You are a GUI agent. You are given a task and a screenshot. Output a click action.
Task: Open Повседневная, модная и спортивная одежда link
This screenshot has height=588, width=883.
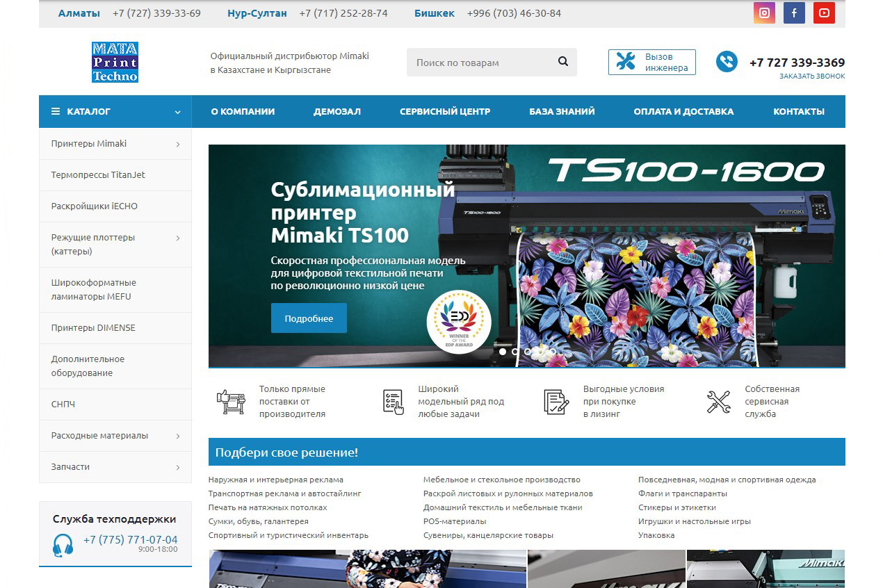[x=727, y=480]
